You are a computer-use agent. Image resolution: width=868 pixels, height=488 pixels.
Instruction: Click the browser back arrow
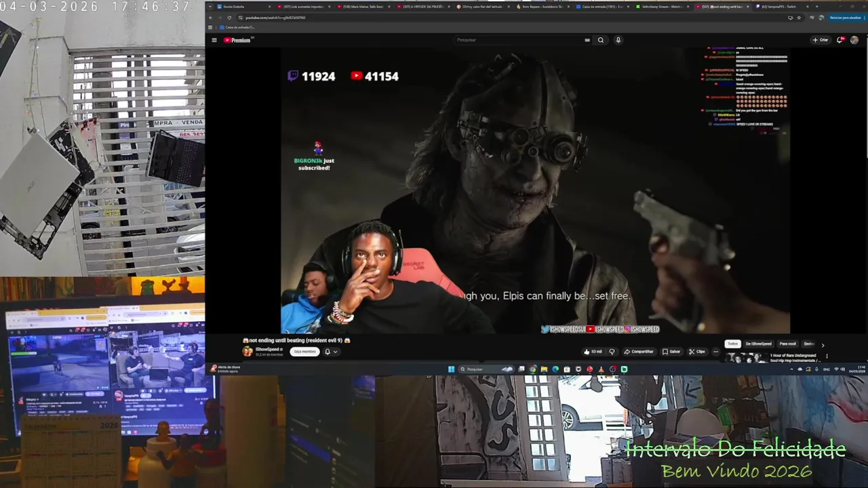(211, 18)
